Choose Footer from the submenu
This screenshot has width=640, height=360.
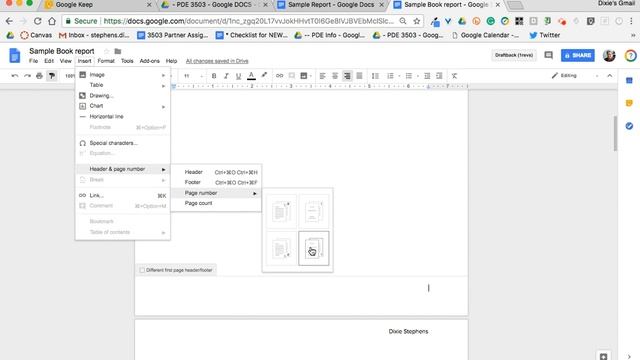click(216, 182)
